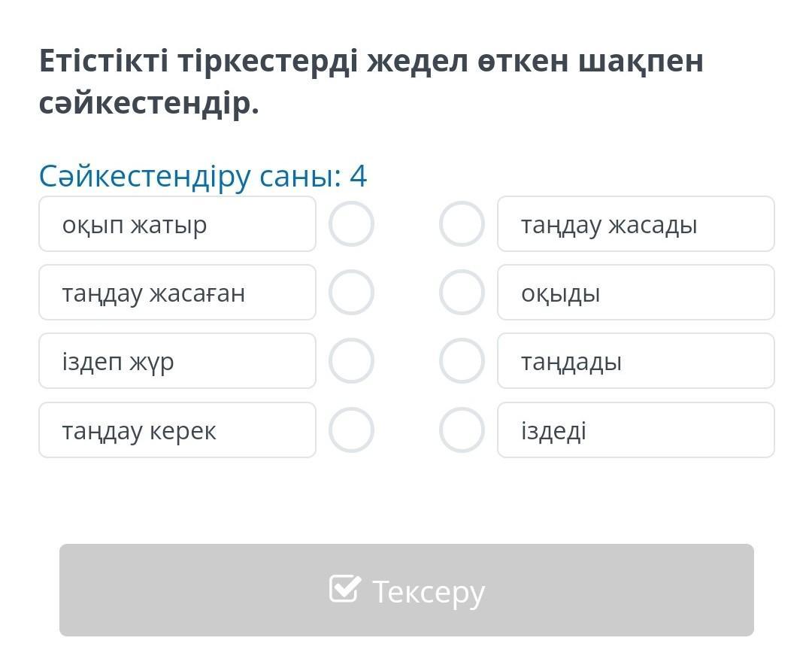The height and width of the screenshot is (671, 812).
Task: Select the radio circle beside іздеді
Action: pos(462,430)
